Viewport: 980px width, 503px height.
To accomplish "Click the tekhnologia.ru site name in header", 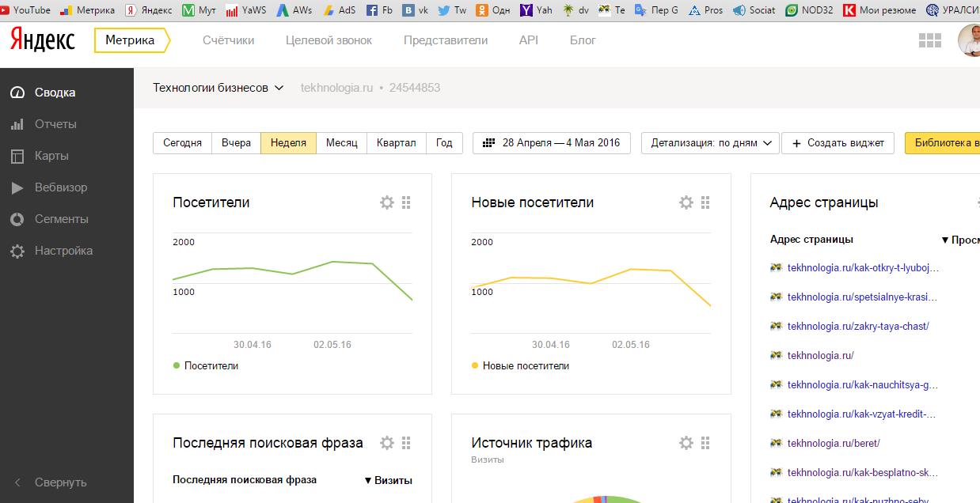I will pyautogui.click(x=336, y=88).
